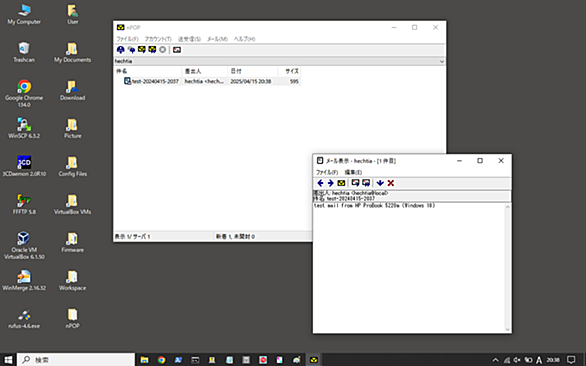Click yellow envelope icon in mail viewer toolbar
The width and height of the screenshot is (586, 366).
[x=341, y=183]
